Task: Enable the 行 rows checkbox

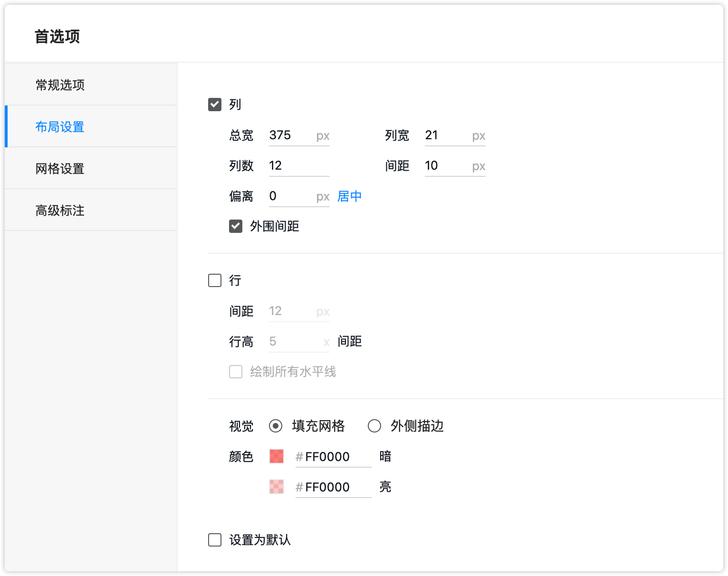Action: point(215,280)
